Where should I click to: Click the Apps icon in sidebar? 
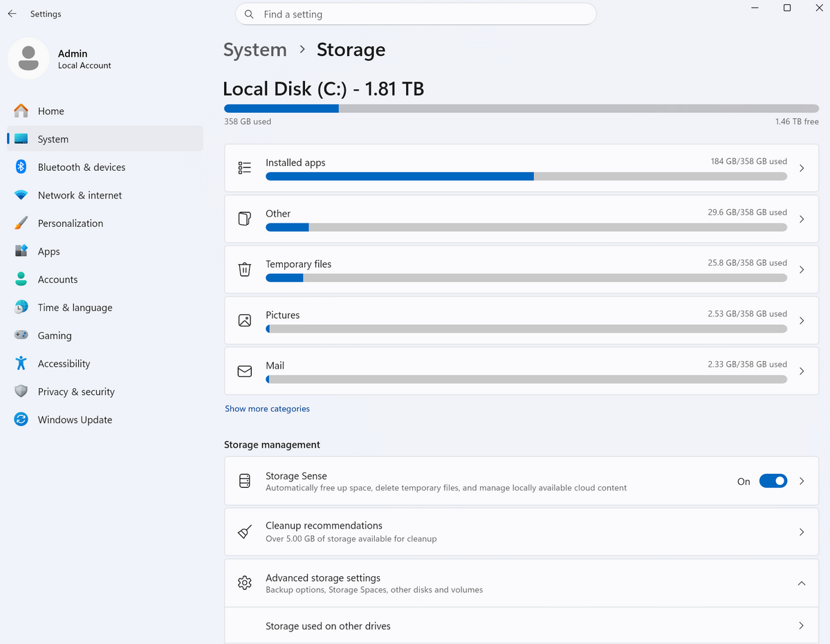tap(21, 251)
